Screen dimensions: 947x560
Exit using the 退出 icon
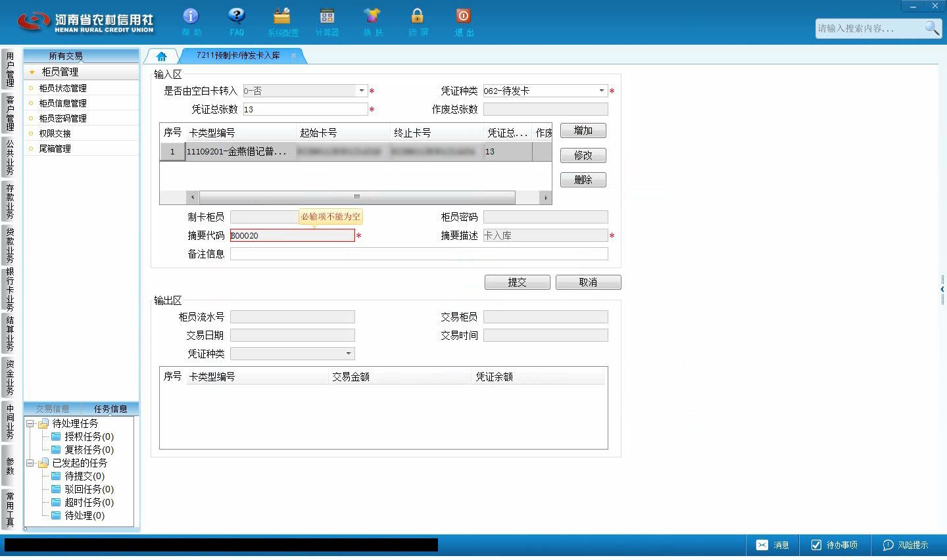pos(464,22)
